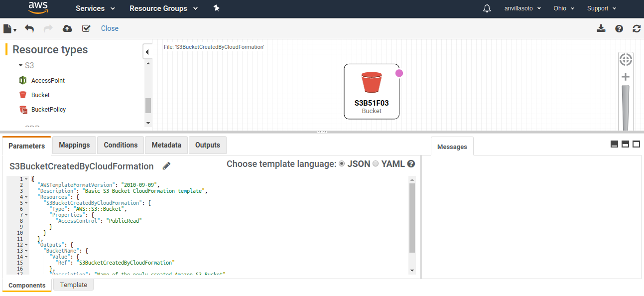The image size is (644, 296).
Task: Click the AWS logo
Action: coord(38,8)
